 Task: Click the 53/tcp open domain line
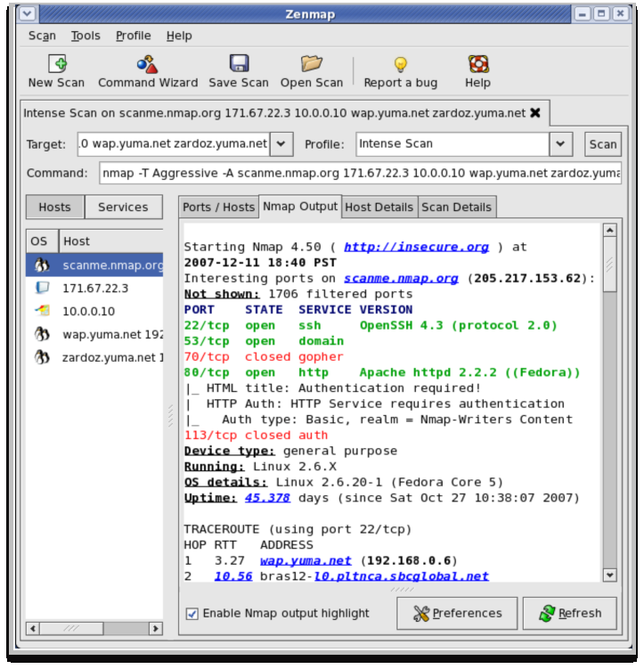(264, 341)
